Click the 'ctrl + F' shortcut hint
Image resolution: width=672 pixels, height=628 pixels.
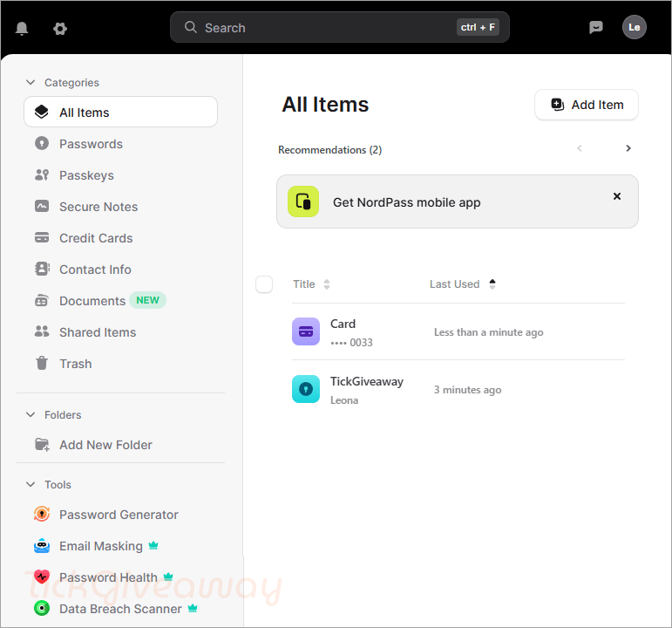(478, 27)
